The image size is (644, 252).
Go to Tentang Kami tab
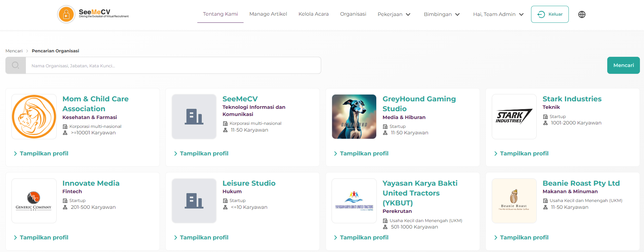pos(220,14)
